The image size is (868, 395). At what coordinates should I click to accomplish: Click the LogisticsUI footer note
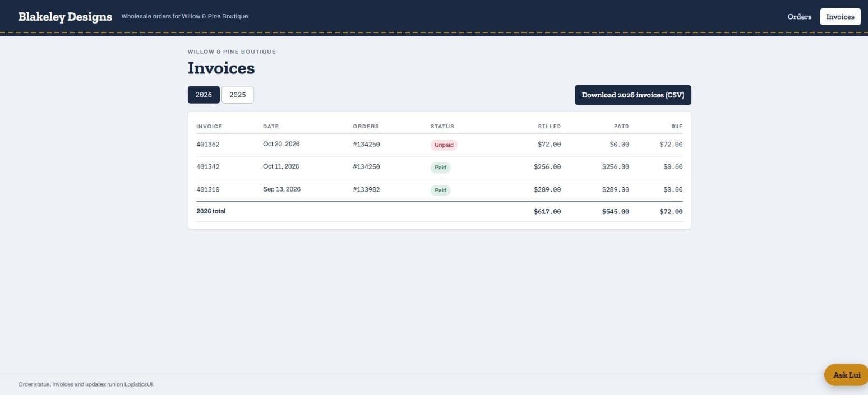click(x=86, y=385)
